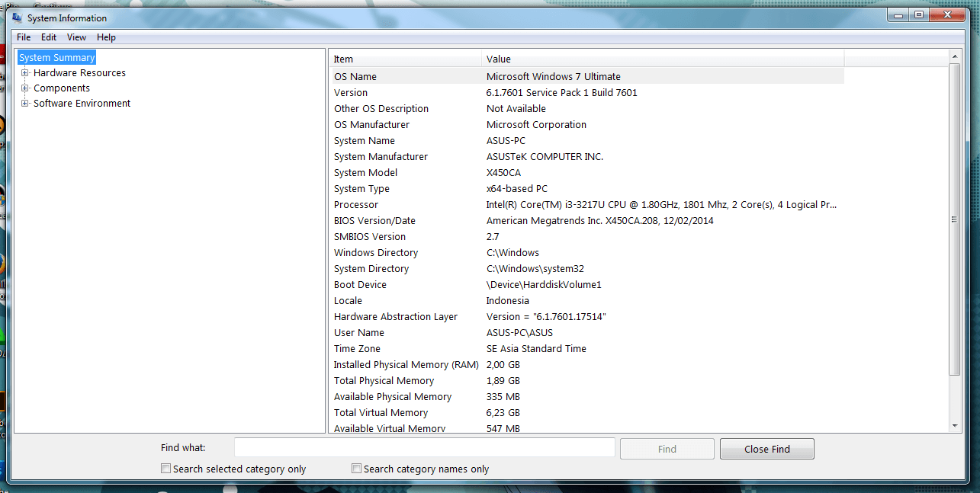This screenshot has width=980, height=493.
Task: Click the System Information title bar icon
Action: [17, 18]
